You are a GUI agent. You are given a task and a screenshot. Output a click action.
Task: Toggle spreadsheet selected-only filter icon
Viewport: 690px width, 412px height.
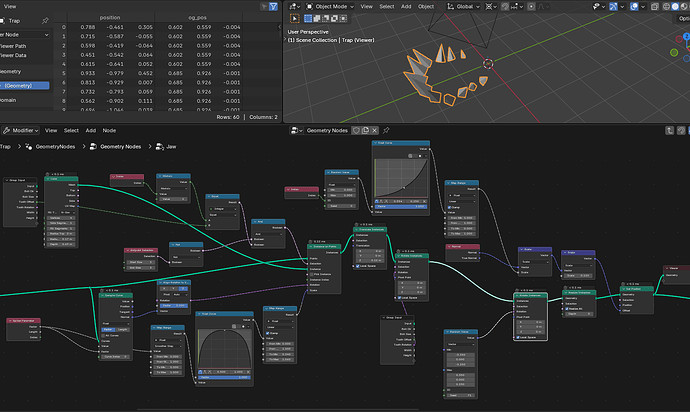point(264,6)
